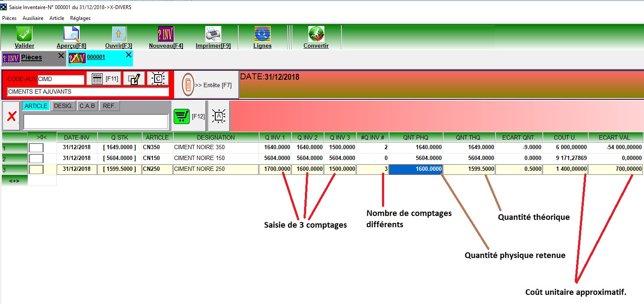Open the Aperçu[F8] preview icon

coord(71,34)
